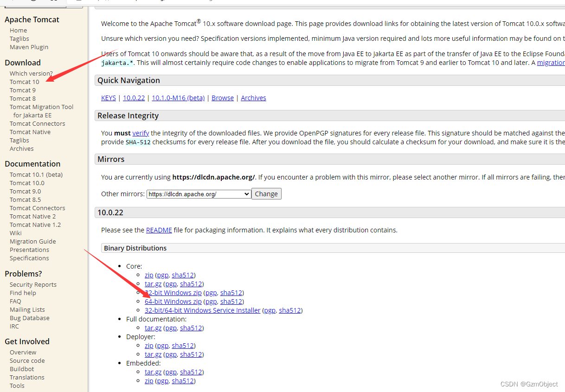The width and height of the screenshot is (565, 392).
Task: Open Translations link
Action: click(x=27, y=377)
